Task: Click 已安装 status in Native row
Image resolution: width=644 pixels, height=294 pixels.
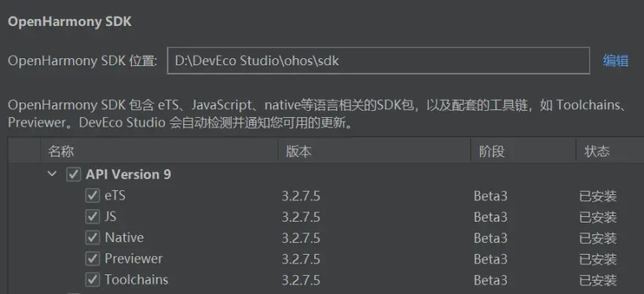Action: click(598, 238)
